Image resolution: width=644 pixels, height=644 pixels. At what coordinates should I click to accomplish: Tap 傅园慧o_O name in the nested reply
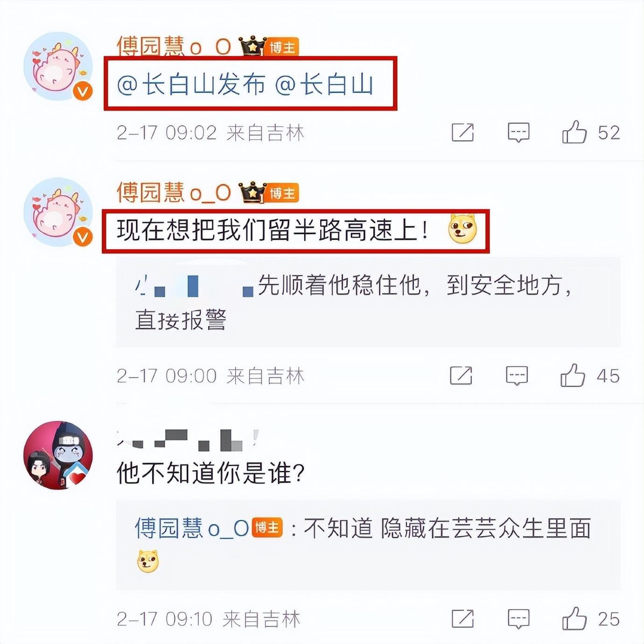click(x=192, y=528)
